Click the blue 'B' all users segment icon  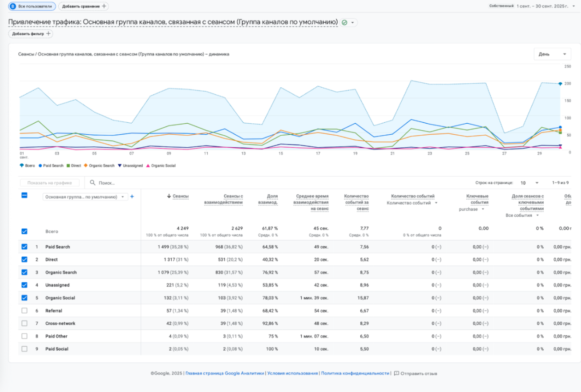[x=12, y=6]
